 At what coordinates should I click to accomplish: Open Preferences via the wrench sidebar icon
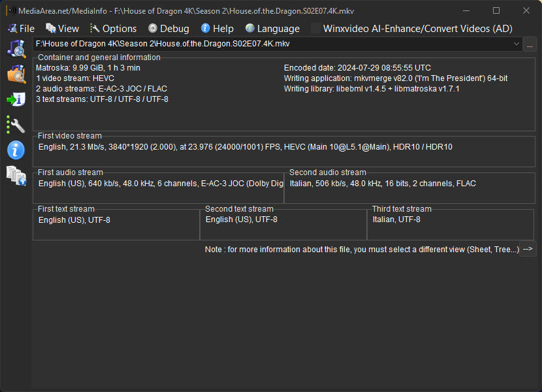click(x=16, y=125)
